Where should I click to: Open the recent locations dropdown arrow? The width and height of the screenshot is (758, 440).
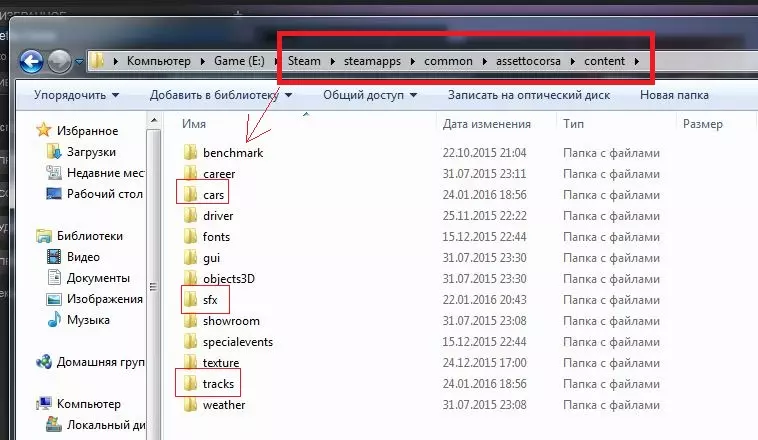pos(79,62)
